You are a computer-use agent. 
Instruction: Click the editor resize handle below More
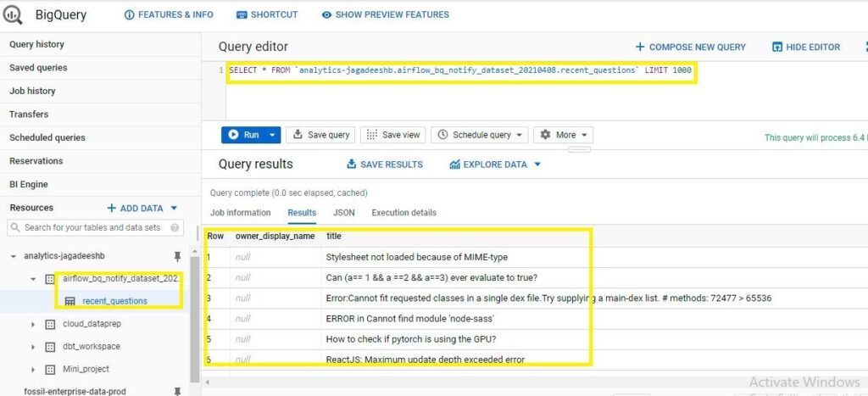coord(579,149)
